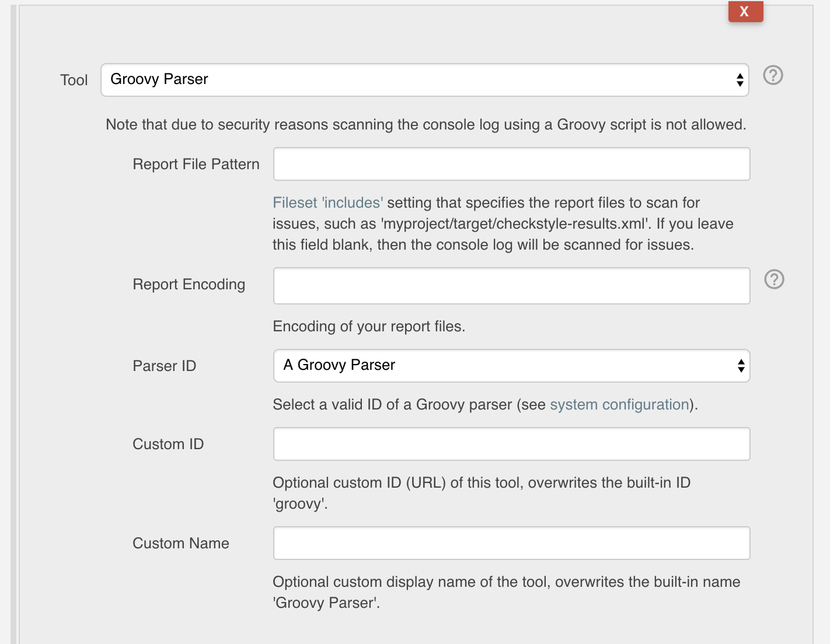Image resolution: width=830 pixels, height=644 pixels.
Task: Follow the Fileset 'includes' link
Action: (x=327, y=202)
